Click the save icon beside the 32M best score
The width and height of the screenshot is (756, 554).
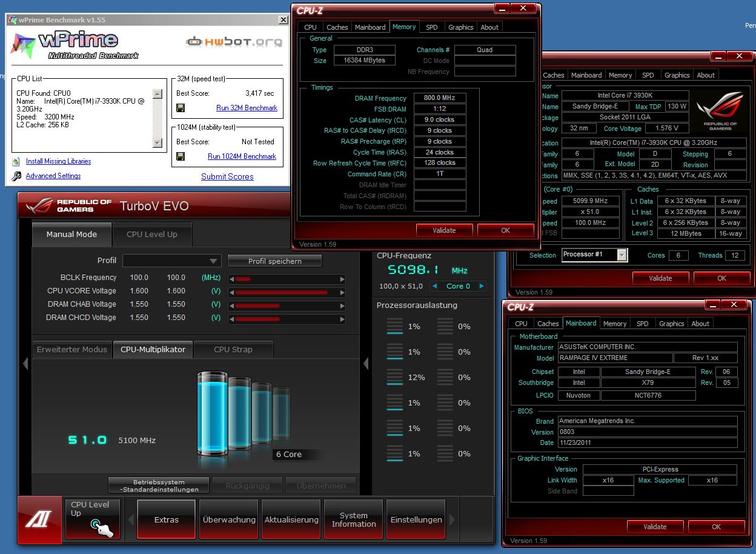181,108
